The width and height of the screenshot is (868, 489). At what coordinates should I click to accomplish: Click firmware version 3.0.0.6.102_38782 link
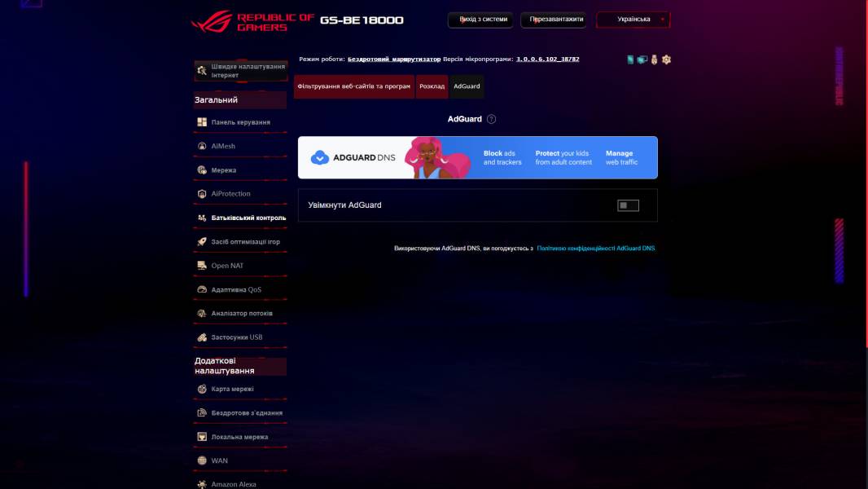(x=546, y=59)
